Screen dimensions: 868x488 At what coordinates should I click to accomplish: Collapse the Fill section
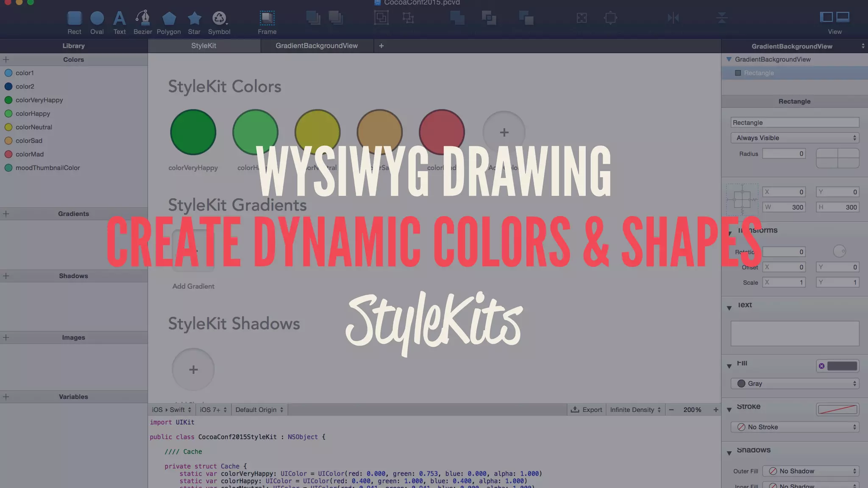(729, 366)
